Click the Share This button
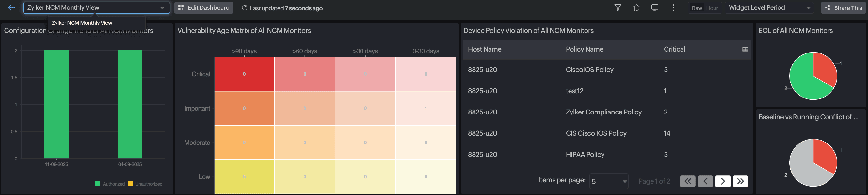 [x=844, y=8]
